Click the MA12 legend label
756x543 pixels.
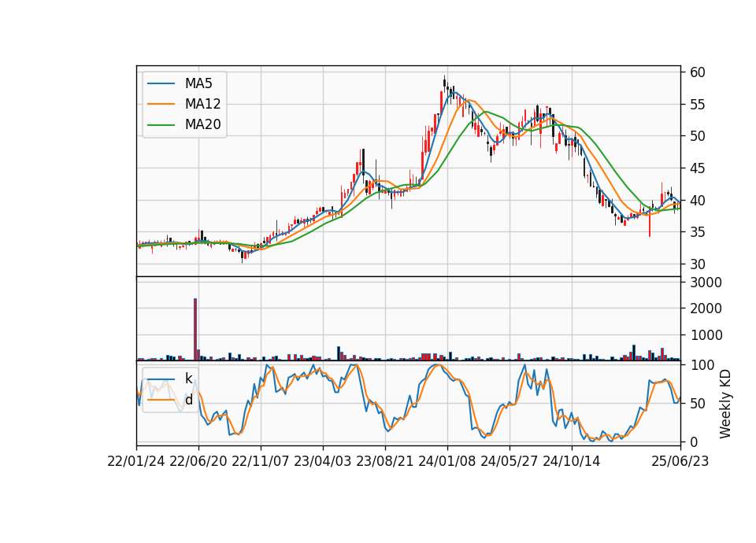(x=202, y=104)
